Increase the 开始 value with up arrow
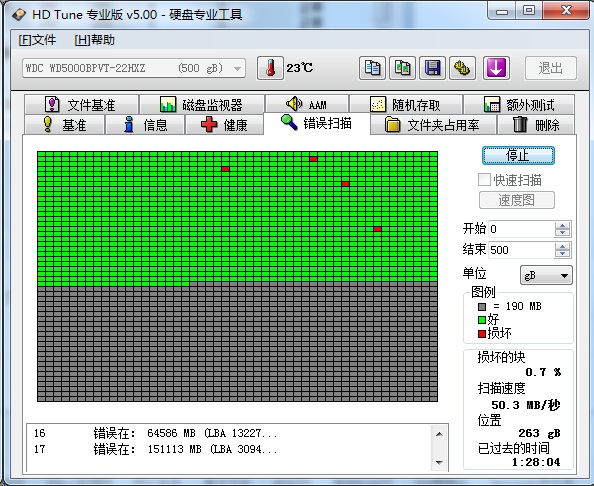Image resolution: width=594 pixels, height=486 pixels. (563, 225)
